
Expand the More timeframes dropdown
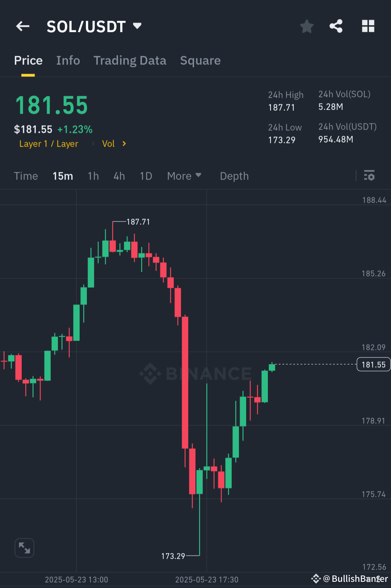[x=184, y=176]
